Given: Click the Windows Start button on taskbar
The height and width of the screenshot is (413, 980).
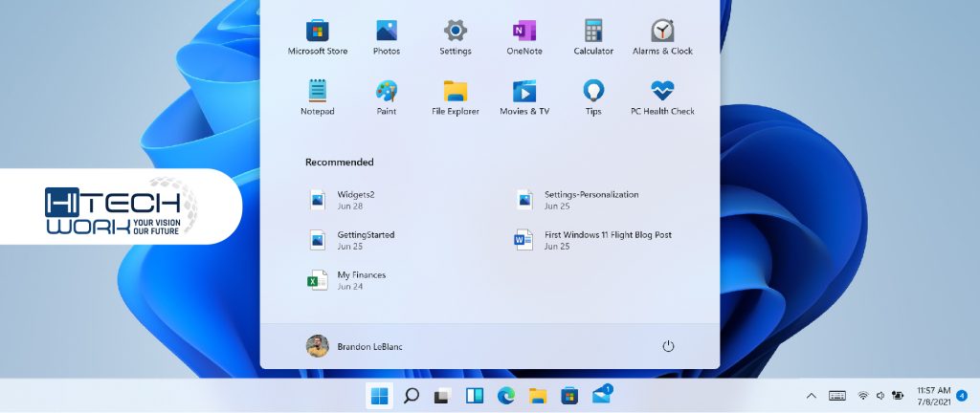Looking at the screenshot, I should tap(379, 396).
